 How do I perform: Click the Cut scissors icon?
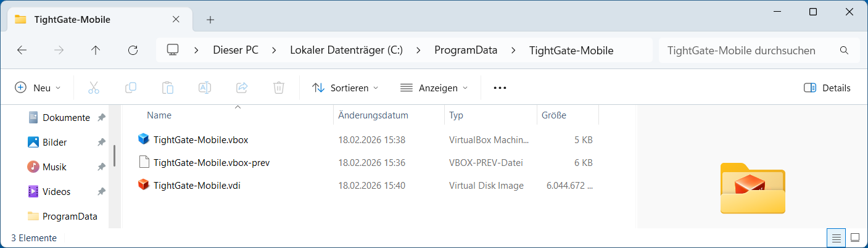(94, 88)
